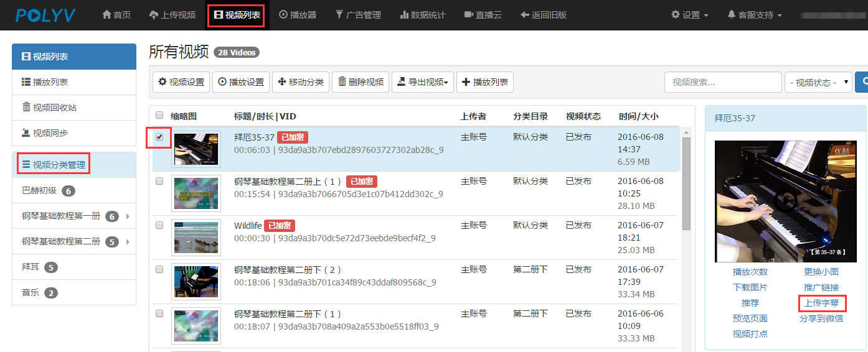The height and width of the screenshot is (352, 868).
Task: Check the 钢琴基础教程第二册下（1）row checkbox
Action: 159,313
